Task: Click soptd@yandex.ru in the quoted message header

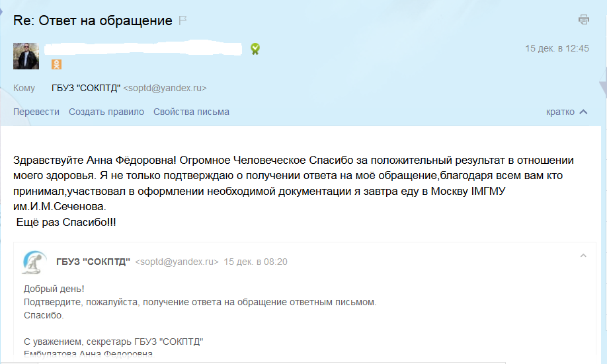Action: pos(177,262)
